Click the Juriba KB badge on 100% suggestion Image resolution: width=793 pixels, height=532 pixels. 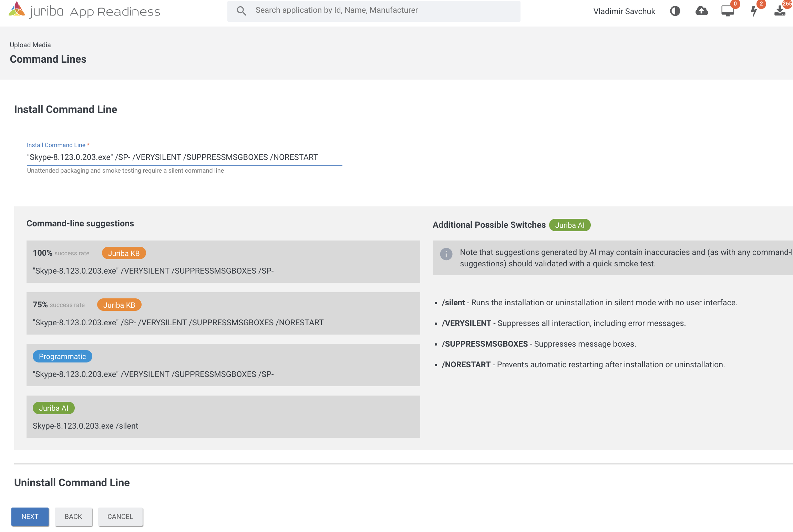click(x=124, y=253)
